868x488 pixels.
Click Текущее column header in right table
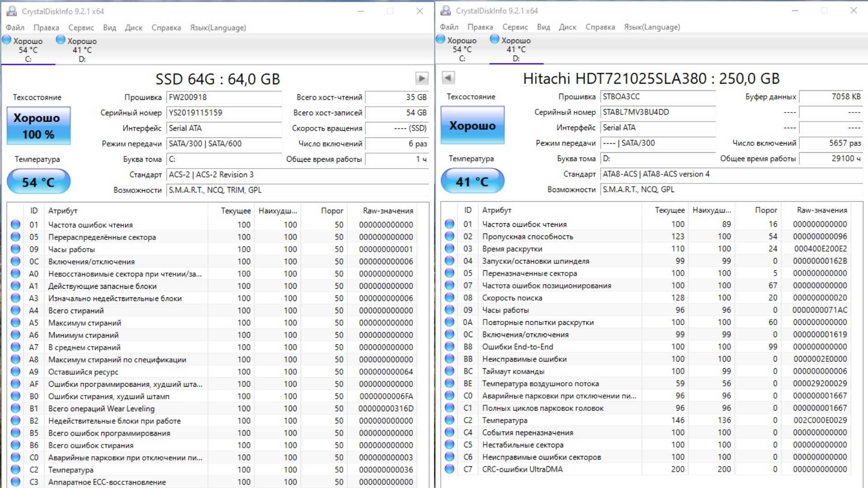click(665, 210)
